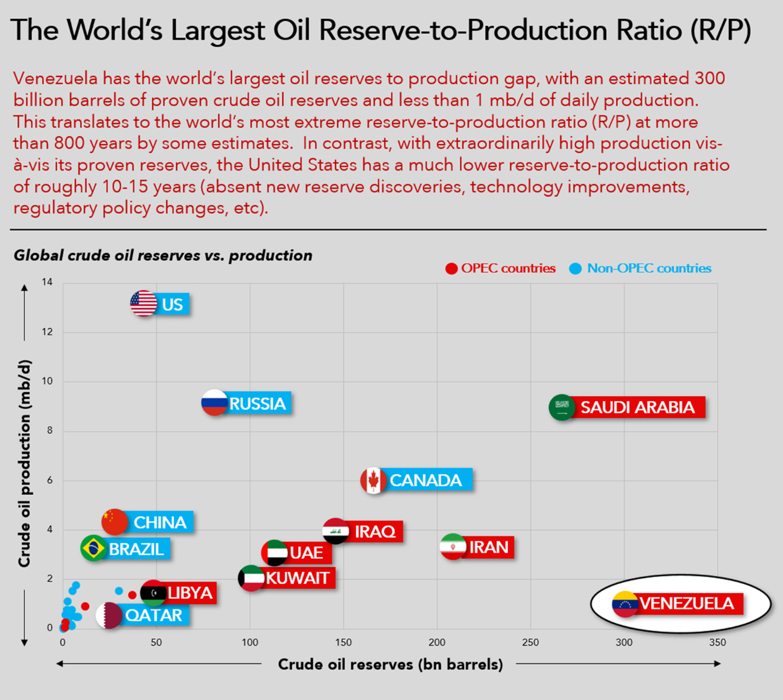The width and height of the screenshot is (783, 700).
Task: Click the red OPEC countries legend dot
Action: click(451, 269)
